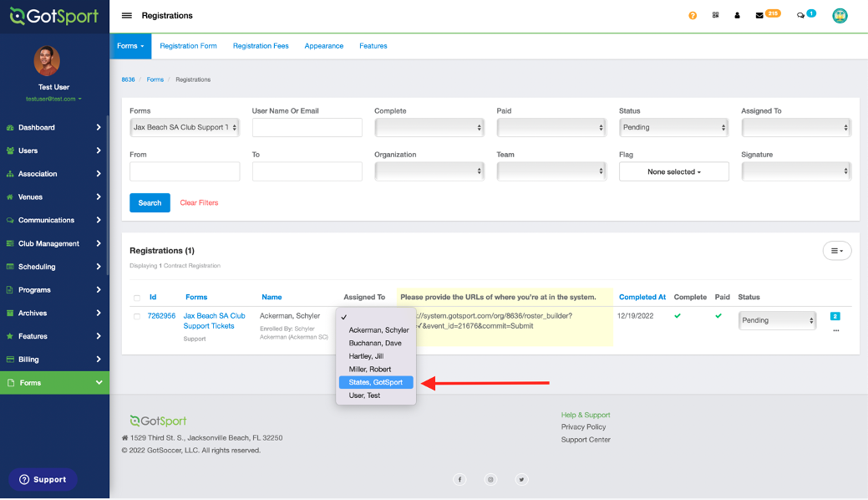This screenshot has height=500, width=868.
Task: Go to Forms breadcrumb link
Action: tap(155, 79)
